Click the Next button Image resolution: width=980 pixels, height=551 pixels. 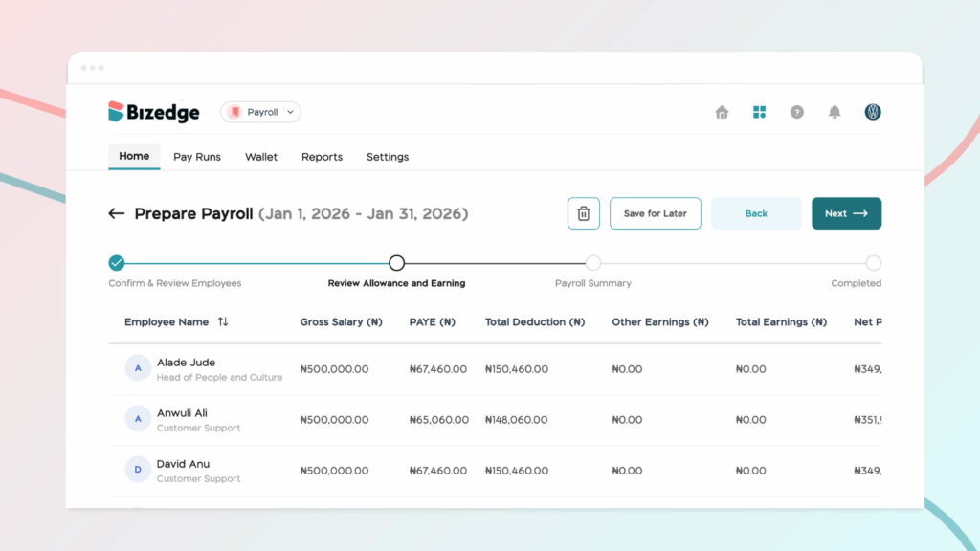tap(846, 213)
